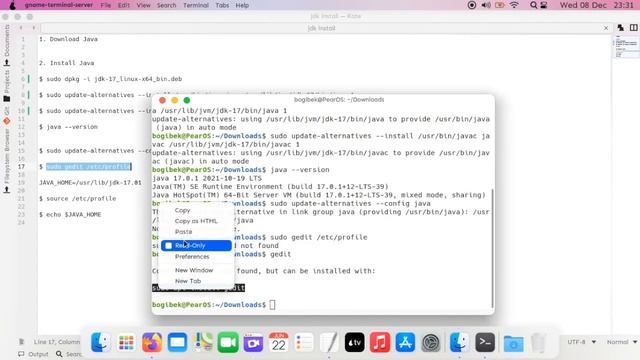Image resolution: width=640 pixels, height=360 pixels.
Task: Open Kate's Output panel button
Action: tap(33, 354)
